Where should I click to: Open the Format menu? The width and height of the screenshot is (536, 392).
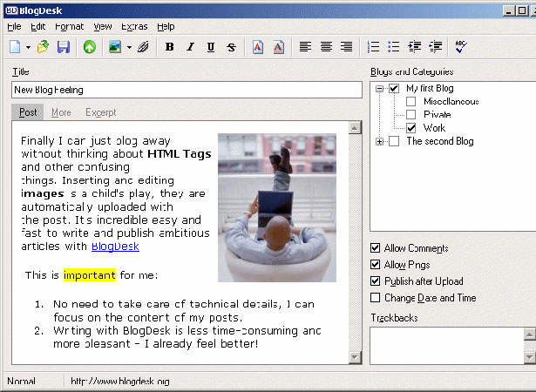pyautogui.click(x=69, y=26)
